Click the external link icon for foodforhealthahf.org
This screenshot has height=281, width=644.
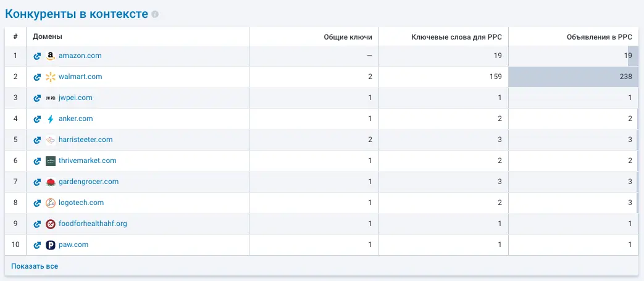click(x=37, y=224)
